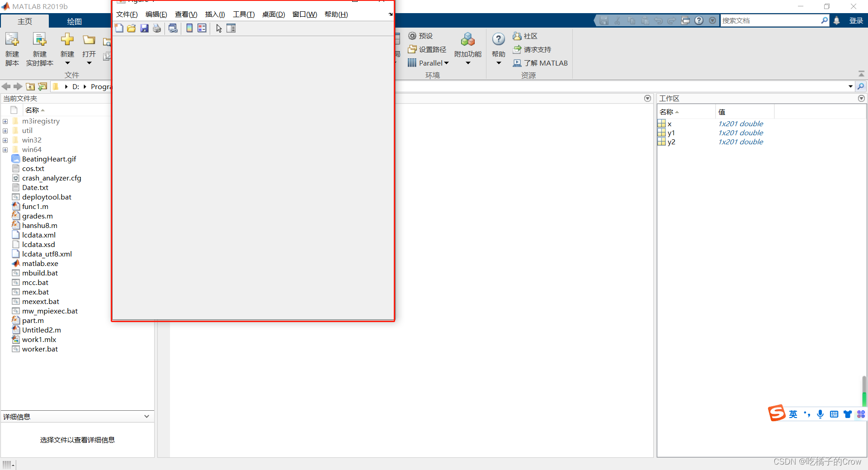The height and width of the screenshot is (470, 868).
Task: Switch to the 主页 Home tab
Action: 25,21
